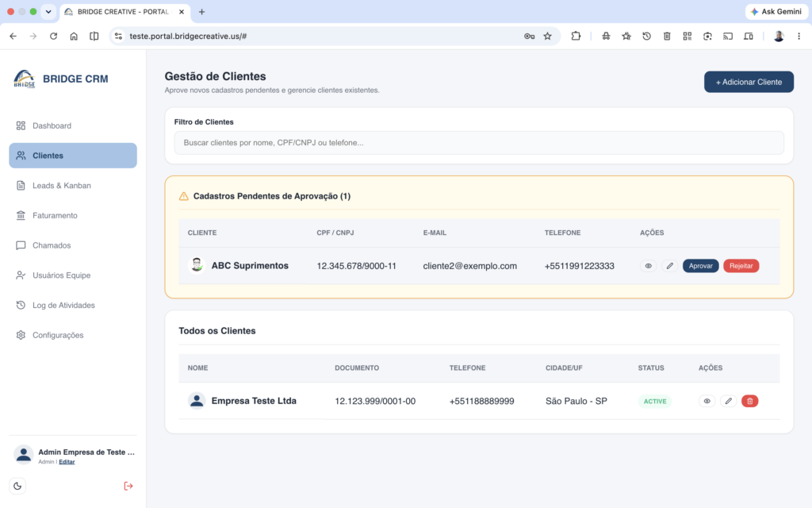The width and height of the screenshot is (812, 508).
Task: Open browser extensions puzzle icon
Action: point(576,37)
